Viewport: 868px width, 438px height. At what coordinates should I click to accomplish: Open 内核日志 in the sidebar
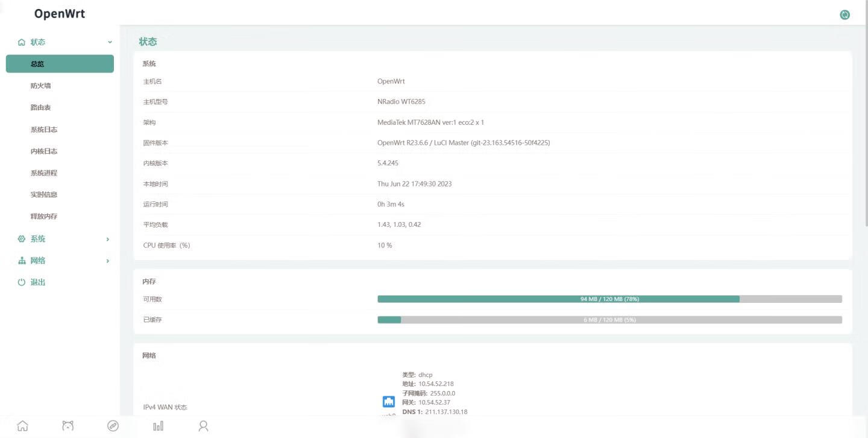coord(44,151)
